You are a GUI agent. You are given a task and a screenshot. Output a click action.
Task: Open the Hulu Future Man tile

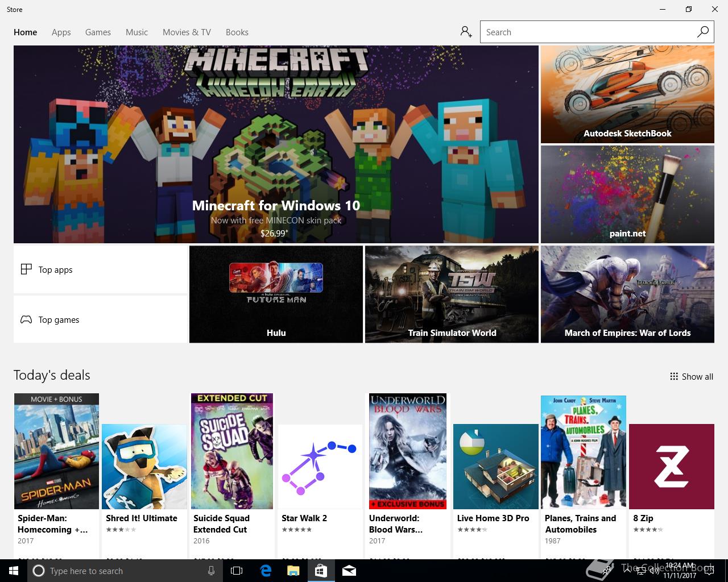pyautogui.click(x=276, y=294)
